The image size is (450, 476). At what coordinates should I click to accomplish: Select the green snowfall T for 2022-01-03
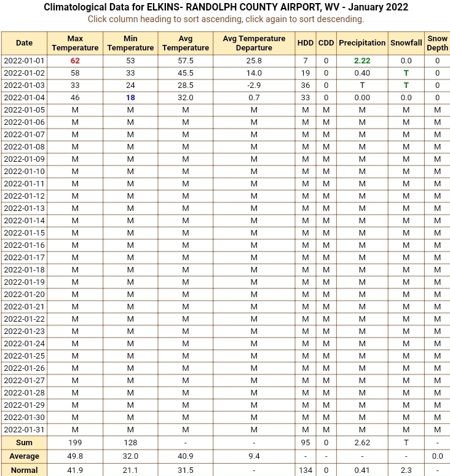pyautogui.click(x=406, y=85)
